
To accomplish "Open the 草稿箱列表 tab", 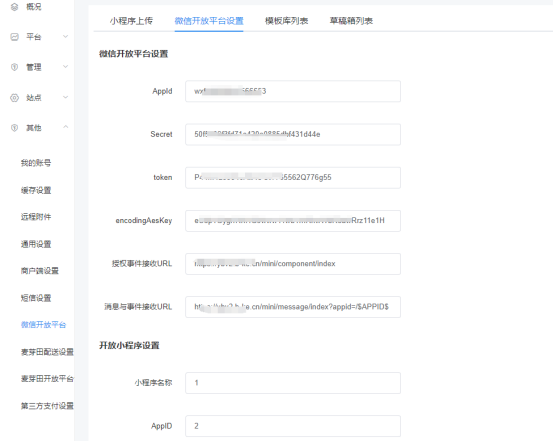I will point(351,21).
